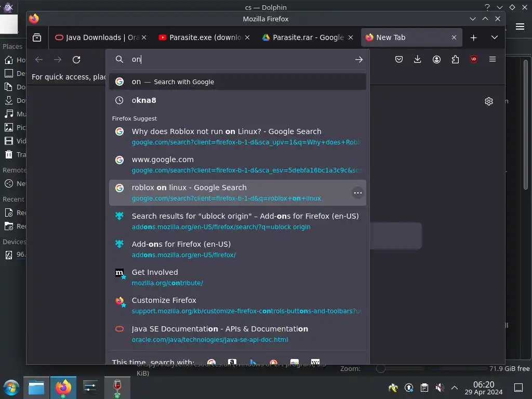Select the 96. device in Dolphin sidebar
Screen dimensions: 532x399
[x=14, y=255]
